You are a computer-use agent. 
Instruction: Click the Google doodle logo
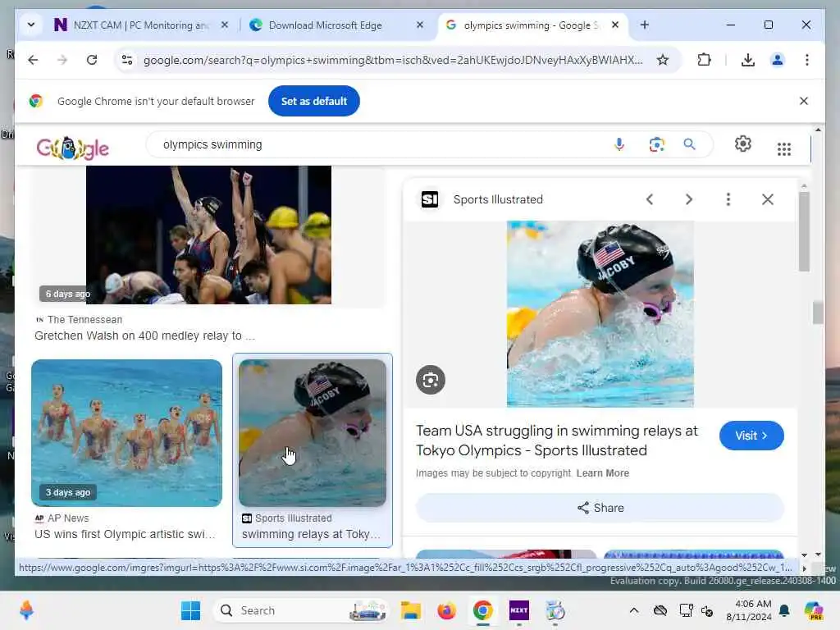[72, 148]
